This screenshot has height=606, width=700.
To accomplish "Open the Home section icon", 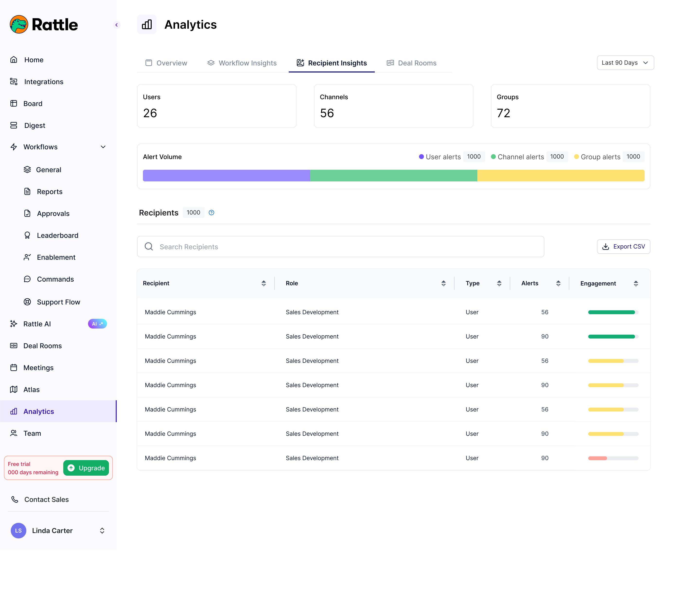I will 14,60.
